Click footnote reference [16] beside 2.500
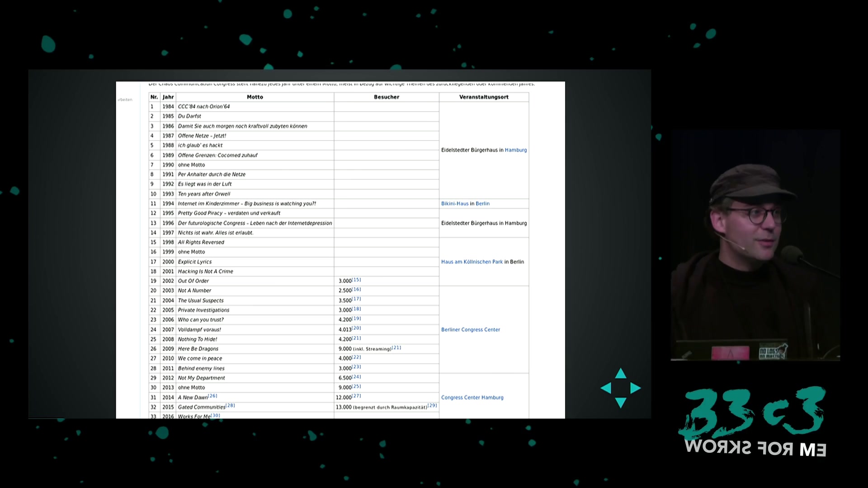Screen dimensions: 868x488 pos(357,289)
